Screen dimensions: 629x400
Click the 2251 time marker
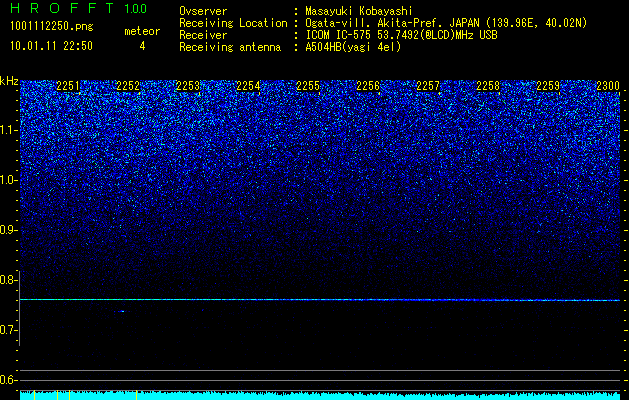[68, 86]
